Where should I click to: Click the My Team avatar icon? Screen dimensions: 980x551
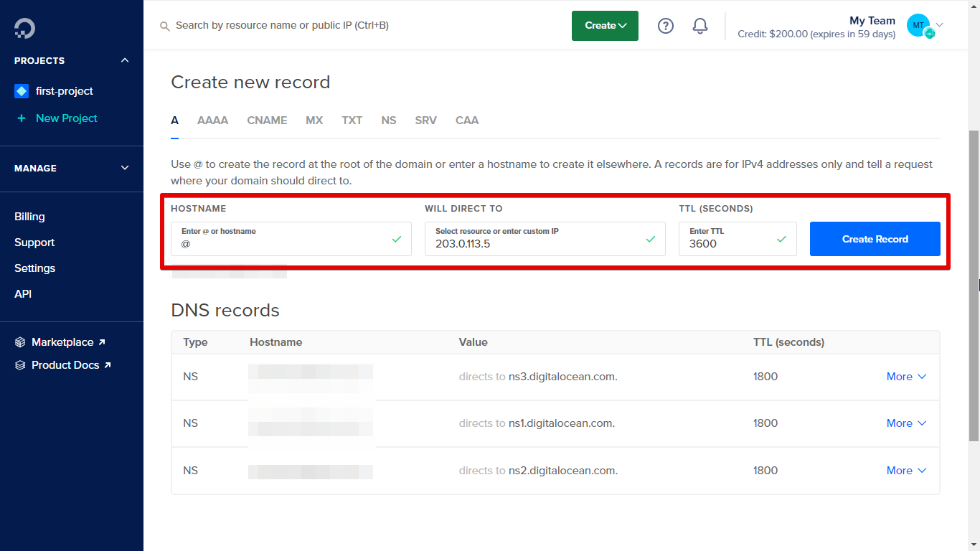(x=918, y=26)
